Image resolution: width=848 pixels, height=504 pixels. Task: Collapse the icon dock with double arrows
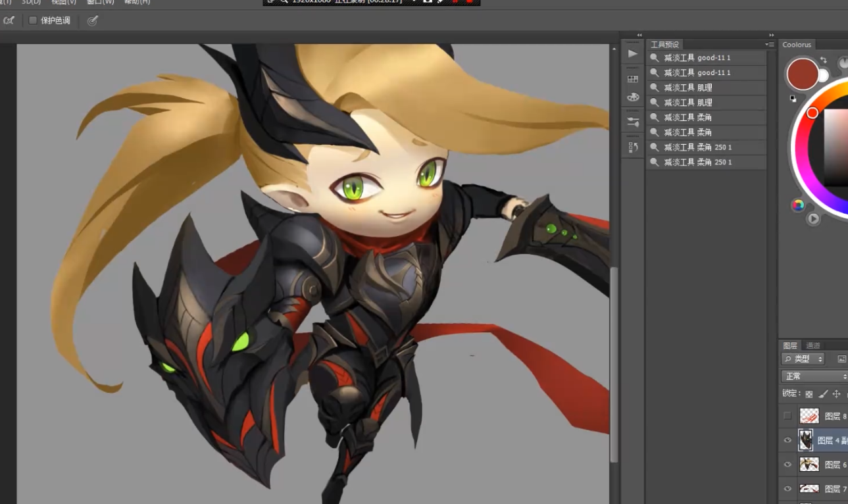point(639,35)
